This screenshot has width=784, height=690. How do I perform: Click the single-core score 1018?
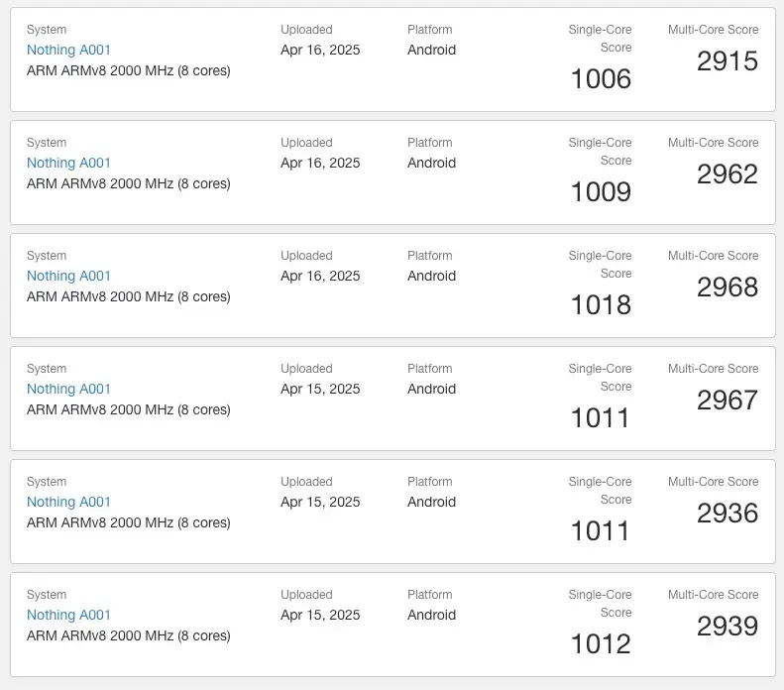coord(601,305)
